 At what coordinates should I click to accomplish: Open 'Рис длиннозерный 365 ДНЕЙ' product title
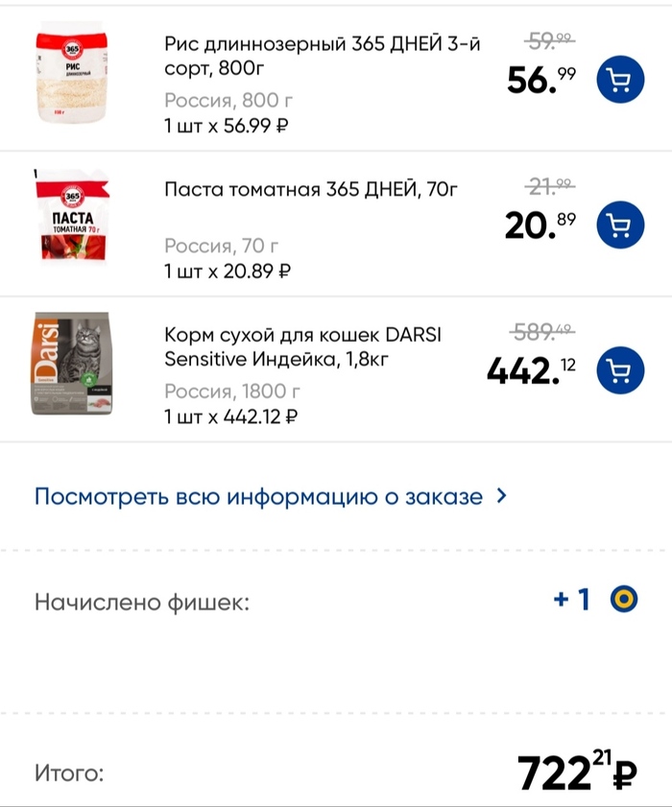coord(322,56)
